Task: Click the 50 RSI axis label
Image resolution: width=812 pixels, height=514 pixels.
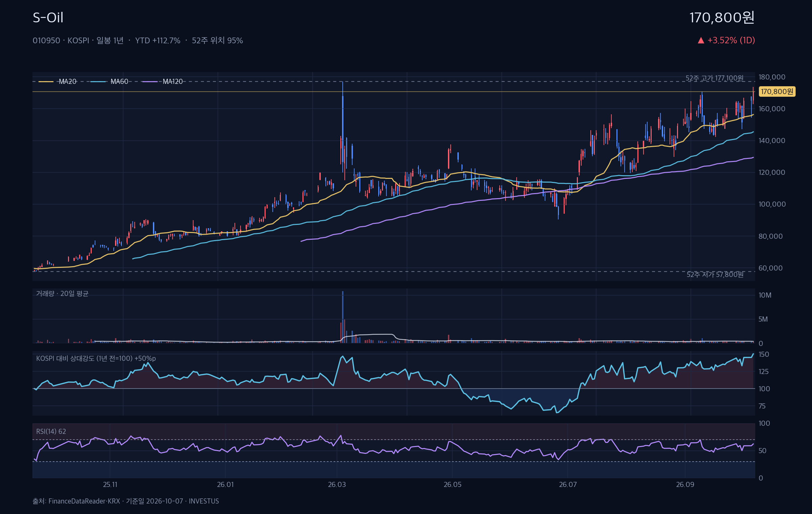Action: [762, 451]
